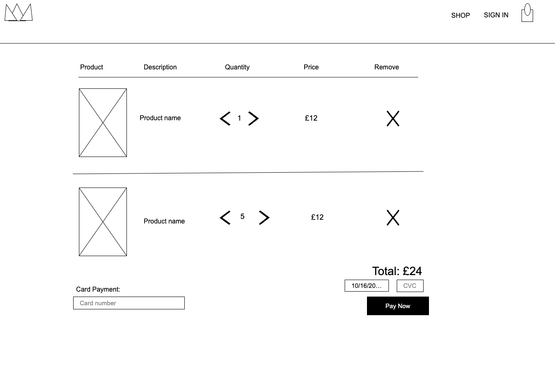
Task: Click the Total: £24 text
Action: point(397,271)
